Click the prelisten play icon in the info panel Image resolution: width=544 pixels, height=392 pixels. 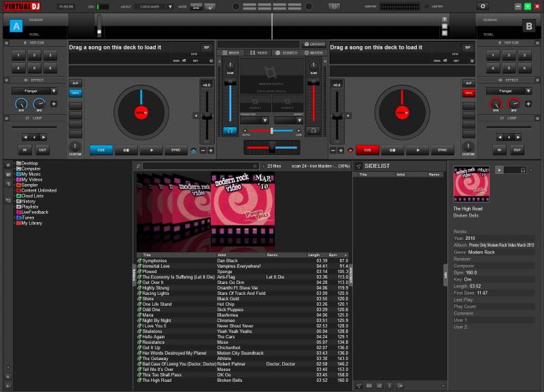pyautogui.click(x=499, y=170)
